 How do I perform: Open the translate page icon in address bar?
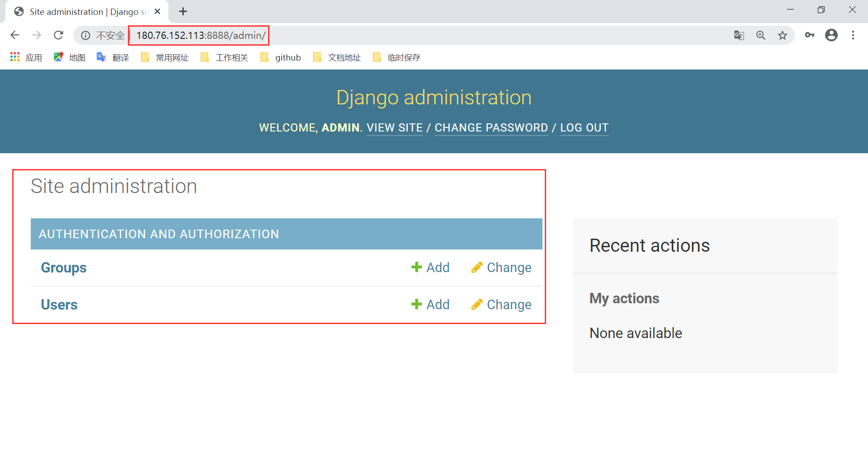click(739, 35)
